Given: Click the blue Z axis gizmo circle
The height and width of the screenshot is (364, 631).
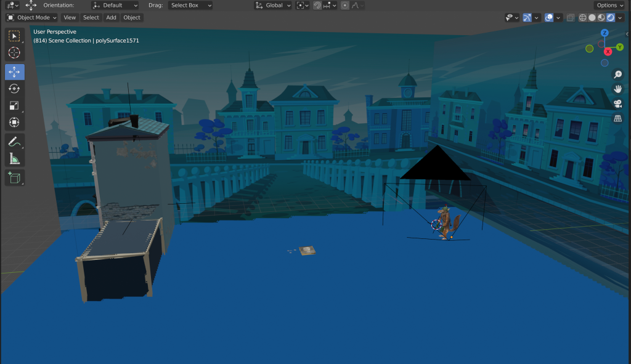Looking at the screenshot, I should 605,33.
